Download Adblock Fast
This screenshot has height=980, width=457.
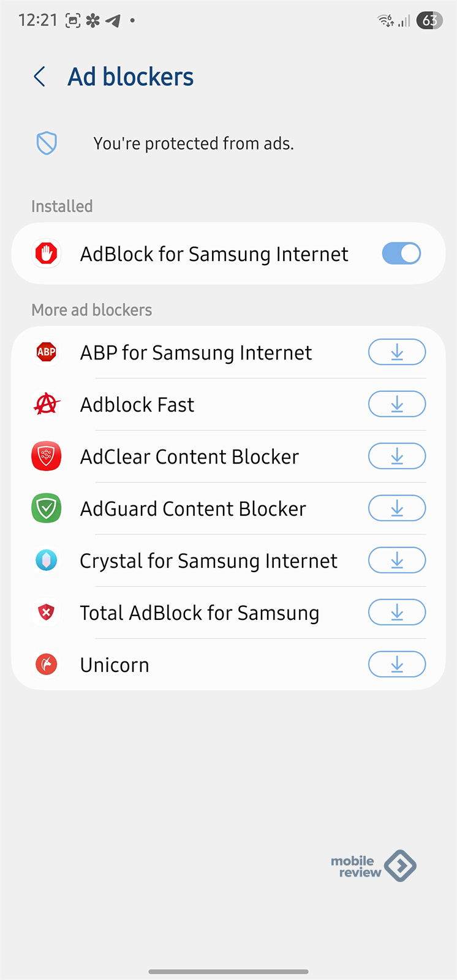point(397,404)
